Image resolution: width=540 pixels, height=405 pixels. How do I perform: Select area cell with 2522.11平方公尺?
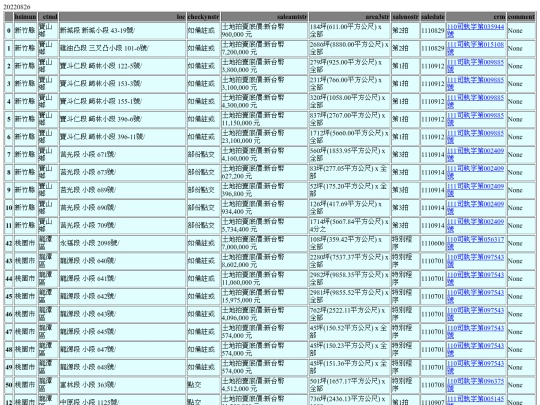[x=349, y=314]
